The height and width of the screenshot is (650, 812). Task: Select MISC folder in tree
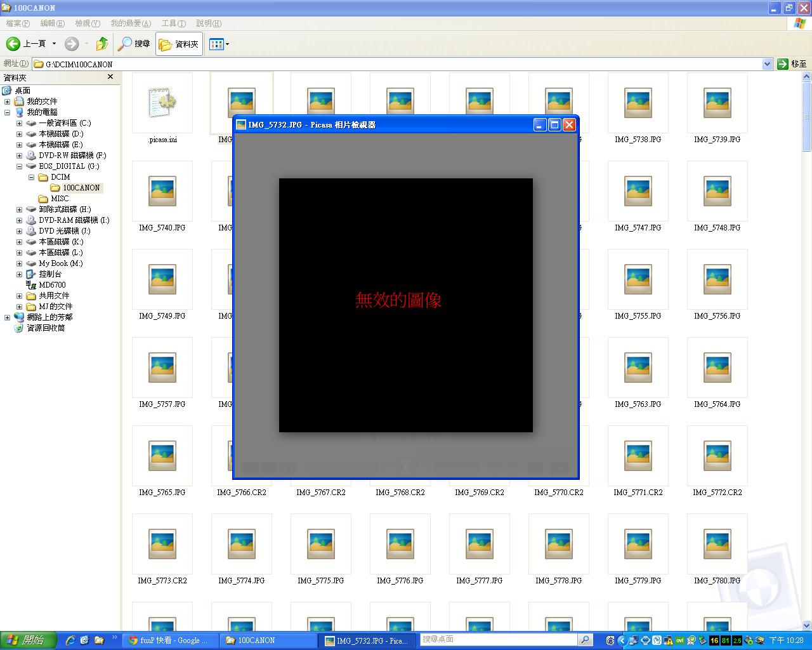pyautogui.click(x=60, y=199)
